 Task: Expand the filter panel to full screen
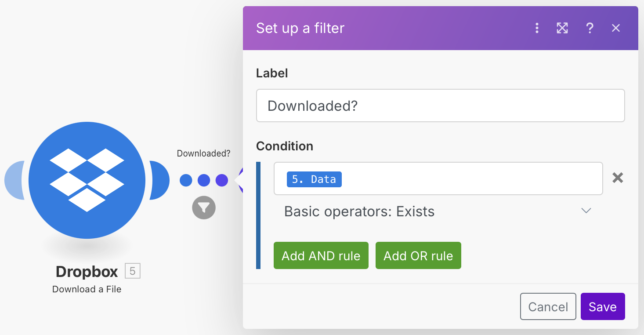(x=562, y=28)
